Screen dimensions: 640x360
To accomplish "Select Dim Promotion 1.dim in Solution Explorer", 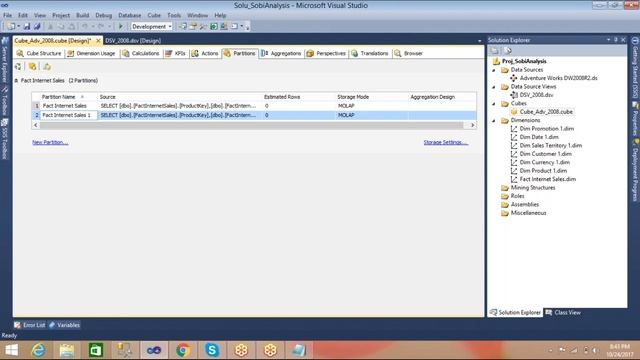I will pyautogui.click(x=547, y=129).
